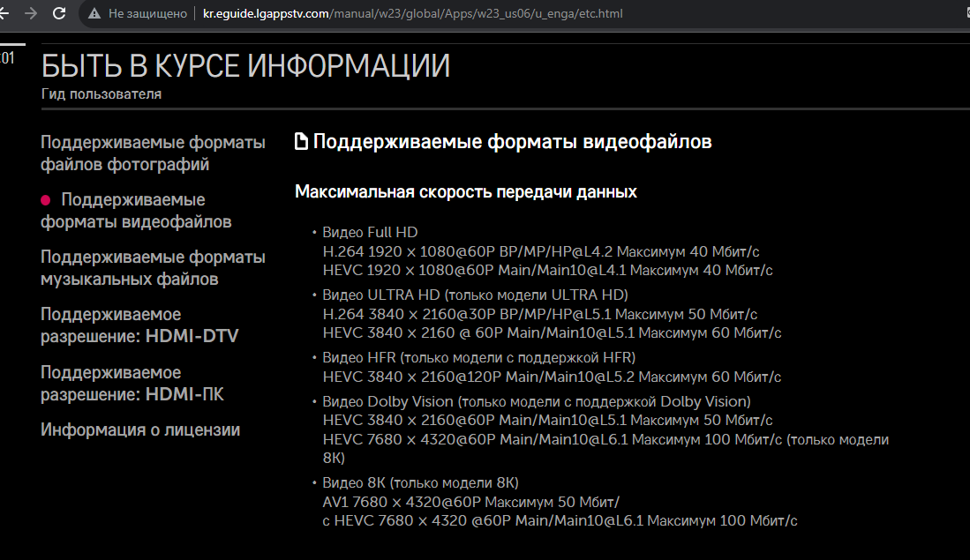This screenshot has width=970, height=560.
Task: Open "Поддерживаемые форматы файлов фотографий" in the sidebar
Action: coord(152,153)
